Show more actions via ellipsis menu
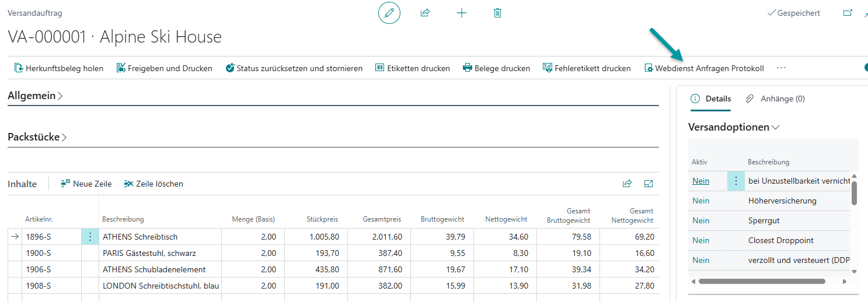The width and height of the screenshot is (868, 302). [x=782, y=68]
